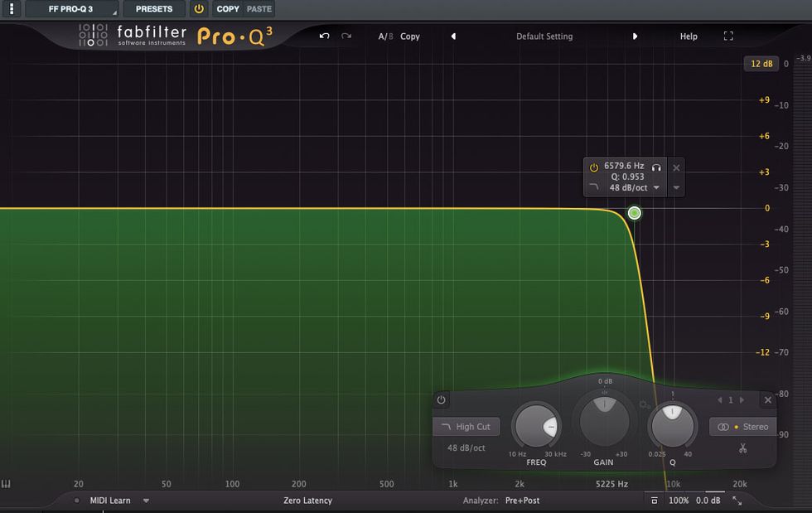Toggle band enable in the bottom band panel
This screenshot has width=812, height=513.
tap(441, 399)
